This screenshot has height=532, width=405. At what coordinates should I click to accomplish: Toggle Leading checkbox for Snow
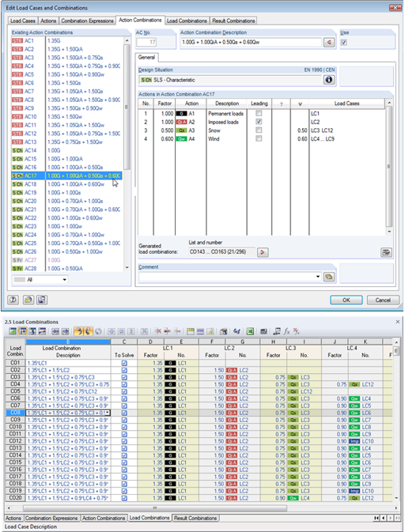coord(259,130)
